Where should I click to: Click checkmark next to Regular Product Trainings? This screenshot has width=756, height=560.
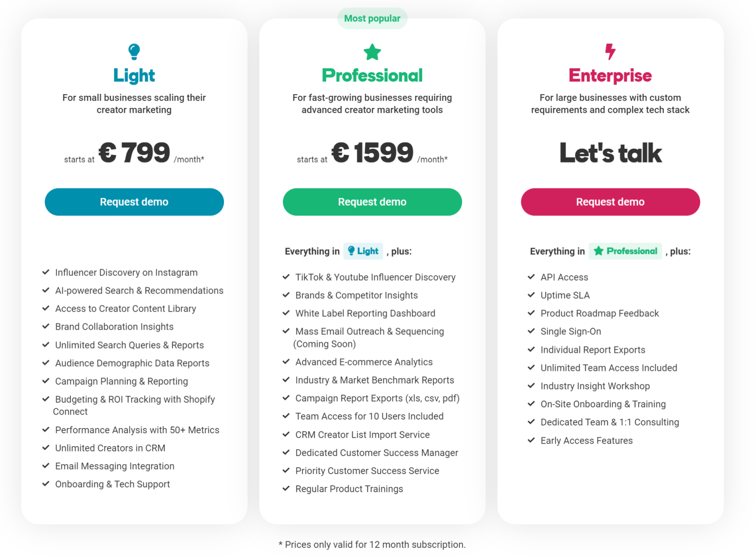coord(286,488)
